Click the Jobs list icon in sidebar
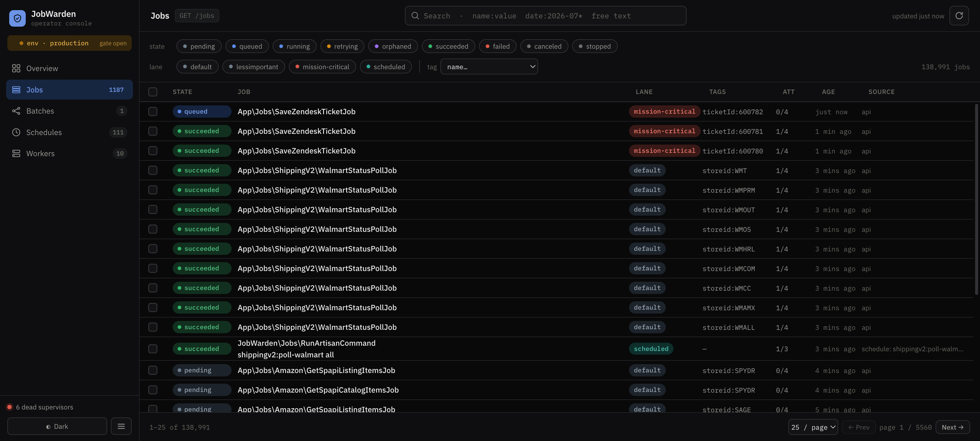 (x=16, y=90)
